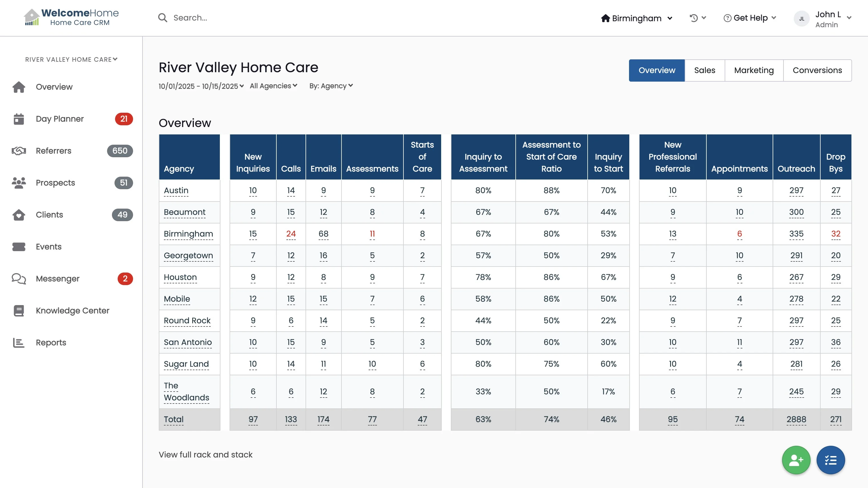Open Referrers via handshake icon
The width and height of the screenshot is (868, 488).
pyautogui.click(x=19, y=151)
